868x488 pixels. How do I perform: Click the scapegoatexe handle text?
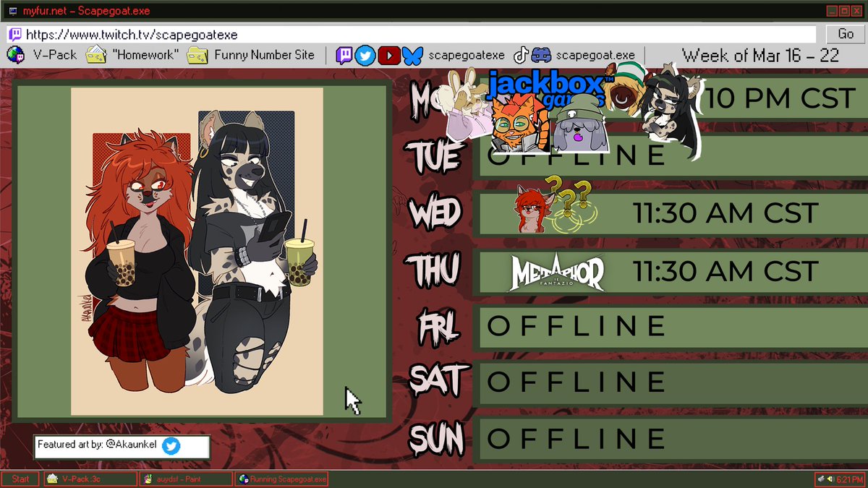coord(467,55)
